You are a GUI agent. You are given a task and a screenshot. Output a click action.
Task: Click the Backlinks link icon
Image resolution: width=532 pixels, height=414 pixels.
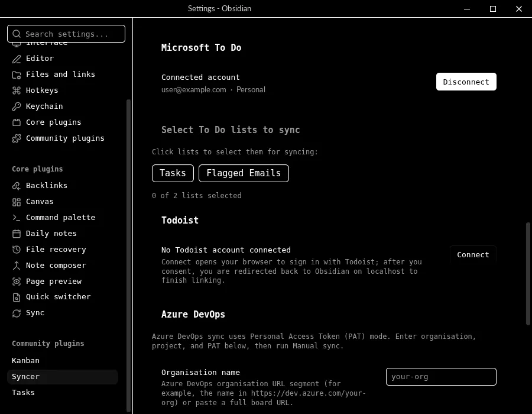(17, 186)
